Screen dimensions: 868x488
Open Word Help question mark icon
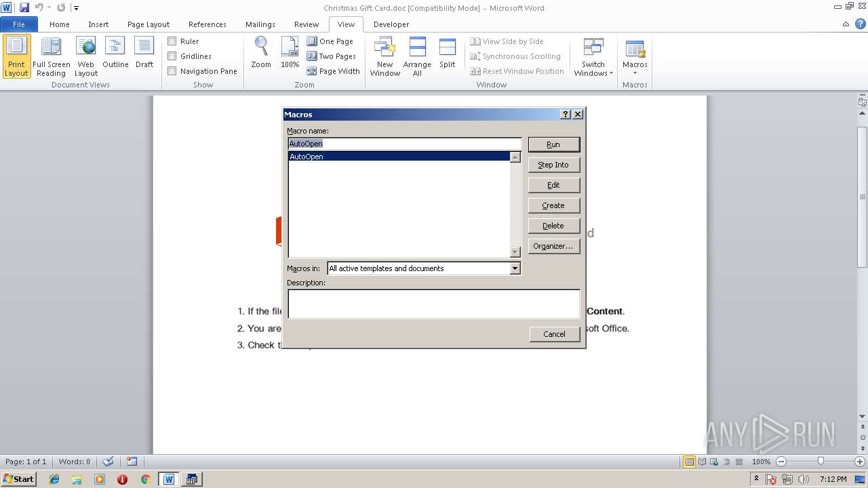click(859, 24)
